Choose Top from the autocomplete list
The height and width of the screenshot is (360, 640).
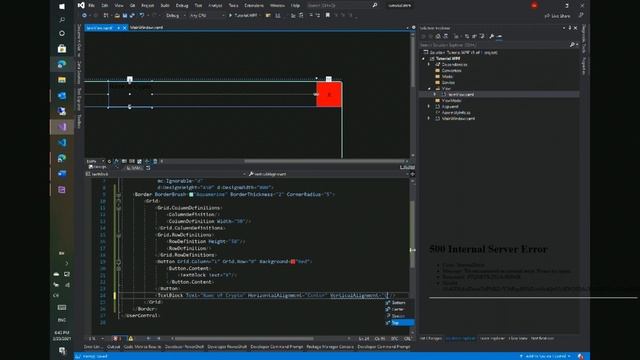pos(400,323)
